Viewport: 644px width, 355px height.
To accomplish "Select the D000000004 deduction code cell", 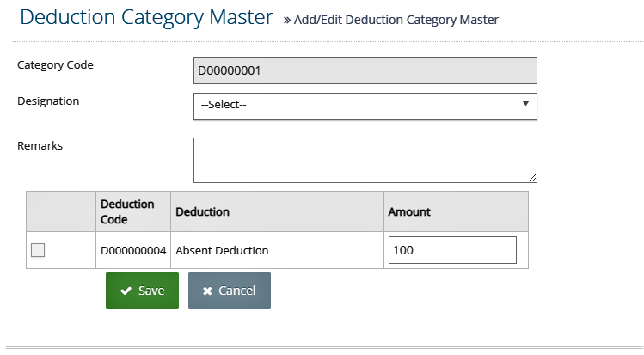I will [x=133, y=250].
